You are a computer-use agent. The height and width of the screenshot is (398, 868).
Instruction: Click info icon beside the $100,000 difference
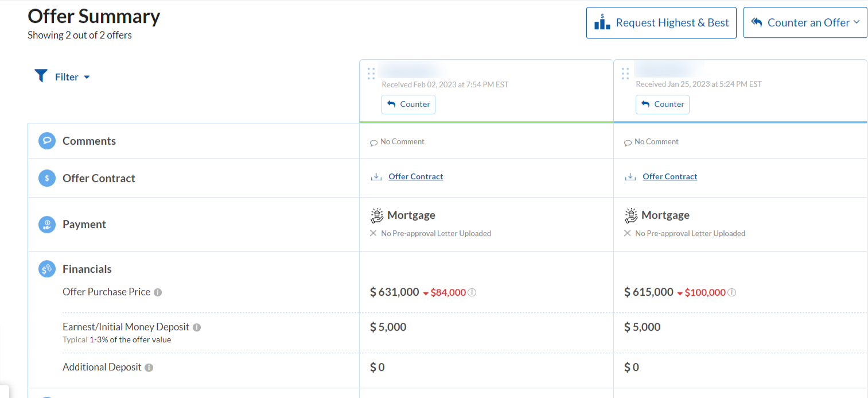732,293
